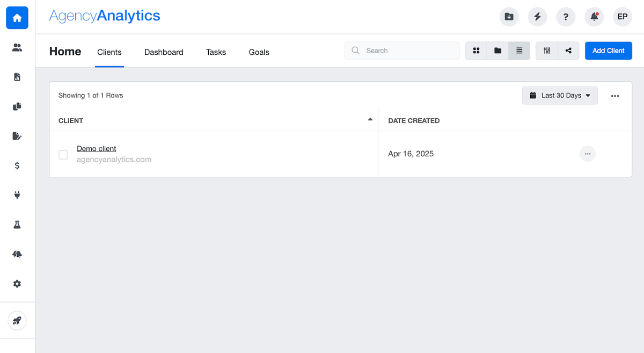Click the Apr 16, 2025 date cell
The height and width of the screenshot is (353, 644).
coord(411,154)
